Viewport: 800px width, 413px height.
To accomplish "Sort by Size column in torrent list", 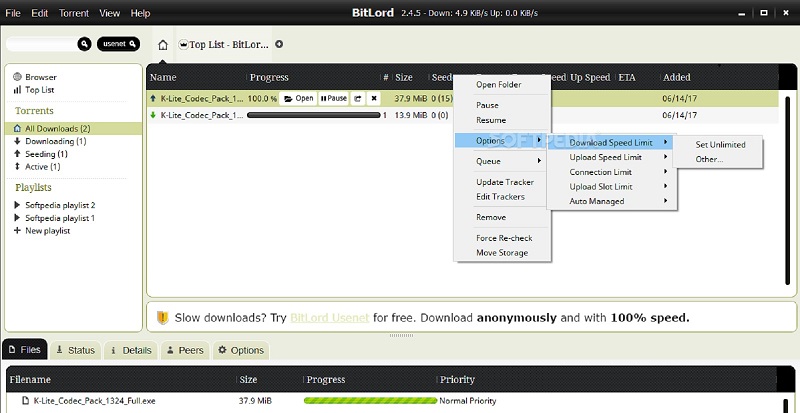I will point(404,78).
